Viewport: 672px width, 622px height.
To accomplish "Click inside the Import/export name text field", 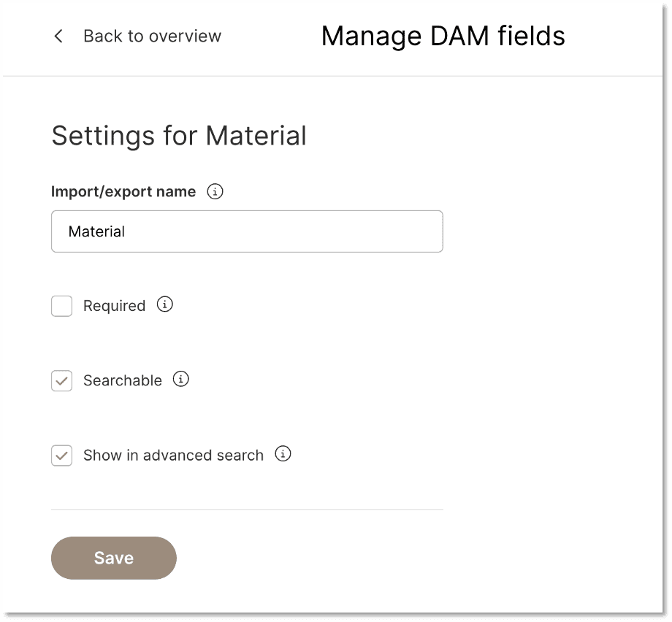I will [246, 231].
